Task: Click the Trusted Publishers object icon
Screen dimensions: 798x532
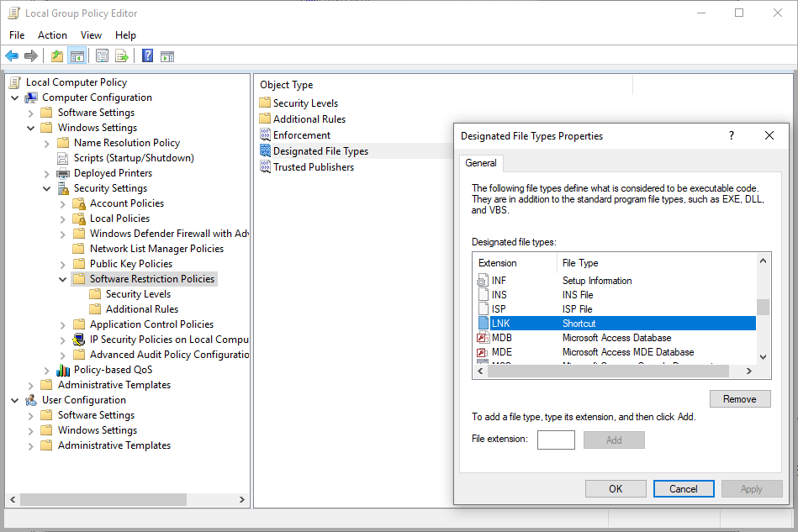Action: pyautogui.click(x=265, y=166)
